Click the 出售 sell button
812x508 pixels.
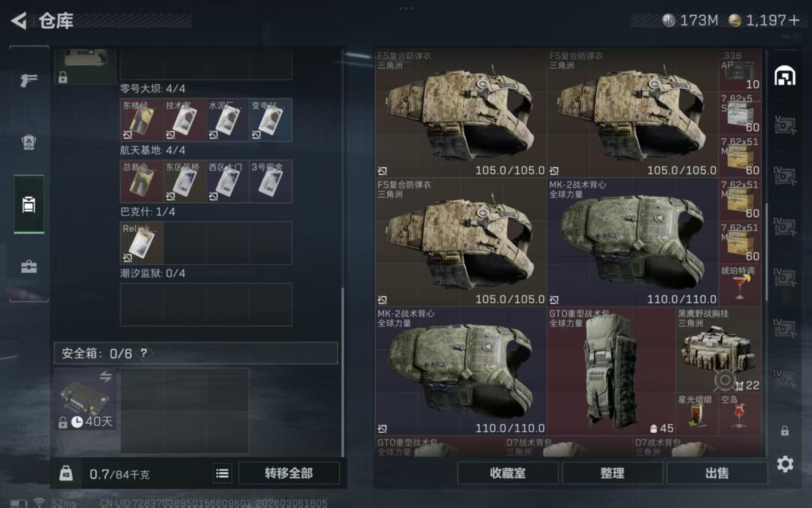(x=717, y=473)
